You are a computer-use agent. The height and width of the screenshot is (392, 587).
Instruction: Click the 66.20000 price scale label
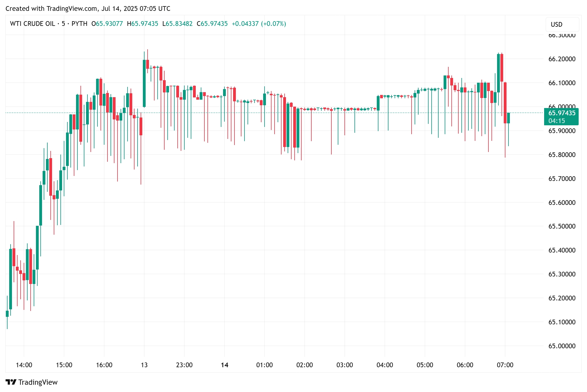(562, 59)
